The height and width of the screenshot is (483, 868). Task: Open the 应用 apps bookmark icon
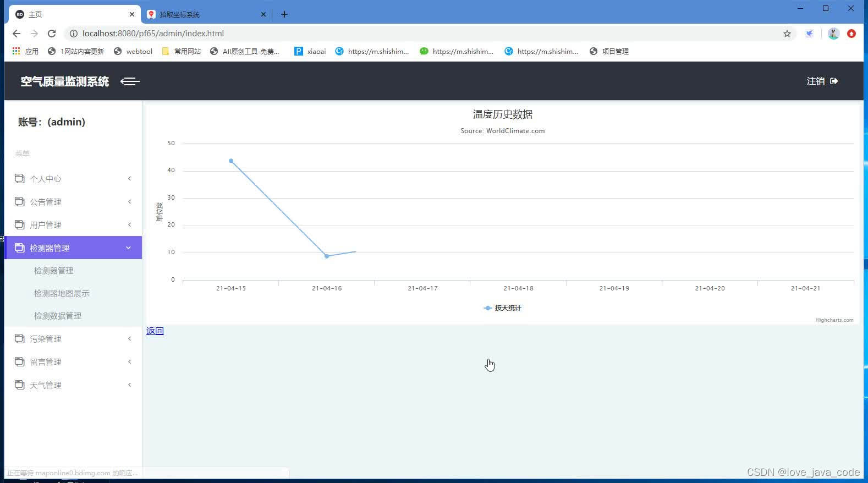click(17, 51)
